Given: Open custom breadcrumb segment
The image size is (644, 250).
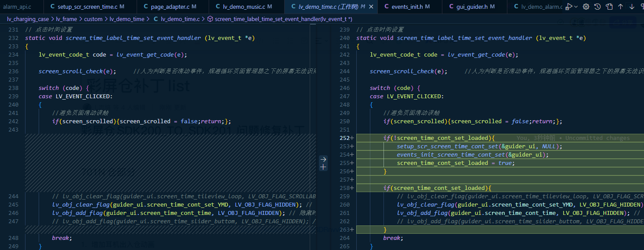Looking at the screenshot, I should (93, 19).
